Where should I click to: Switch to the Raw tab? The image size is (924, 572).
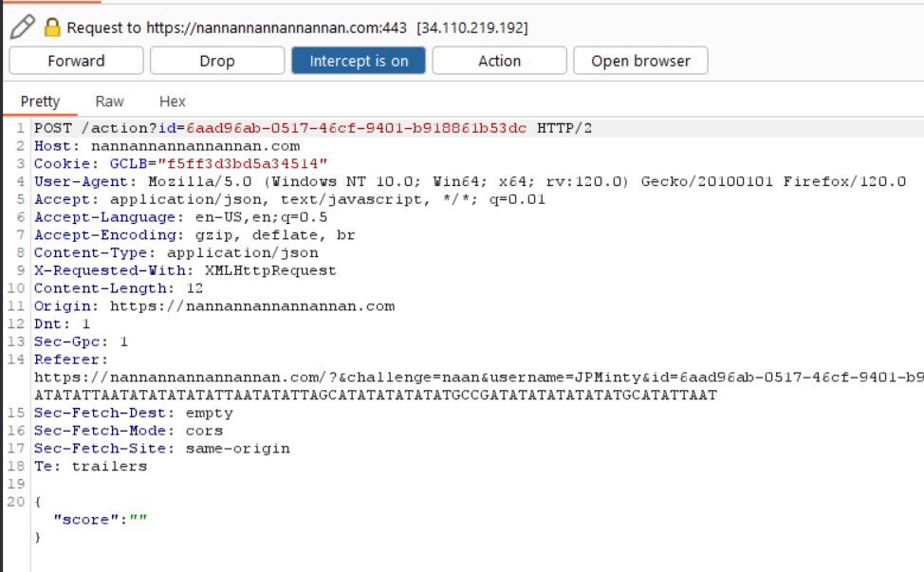pyautogui.click(x=109, y=101)
